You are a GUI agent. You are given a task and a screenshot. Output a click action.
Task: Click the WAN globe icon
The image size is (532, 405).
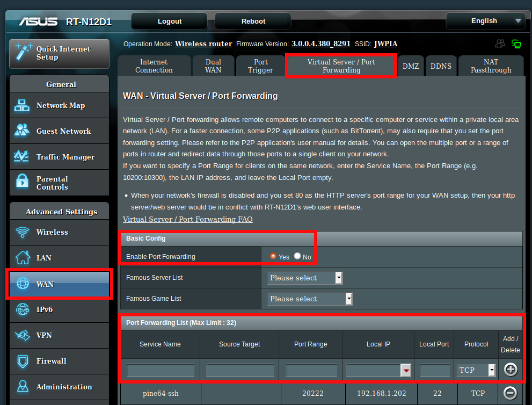pos(23,283)
